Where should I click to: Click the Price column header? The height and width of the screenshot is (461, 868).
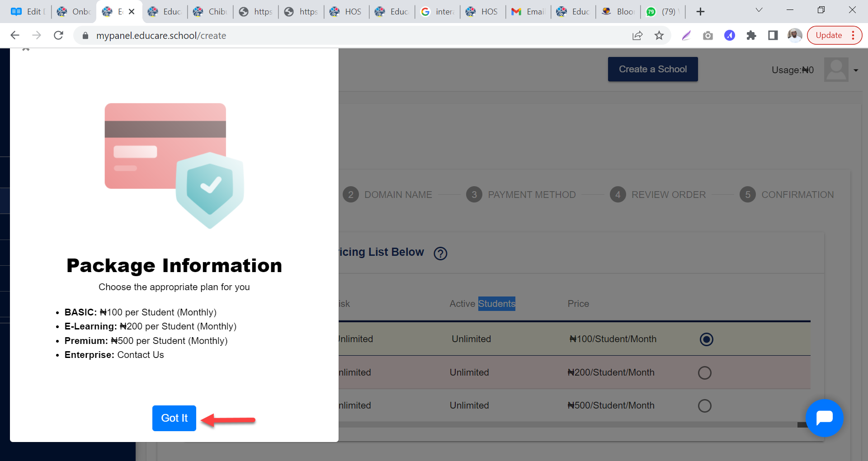(578, 304)
